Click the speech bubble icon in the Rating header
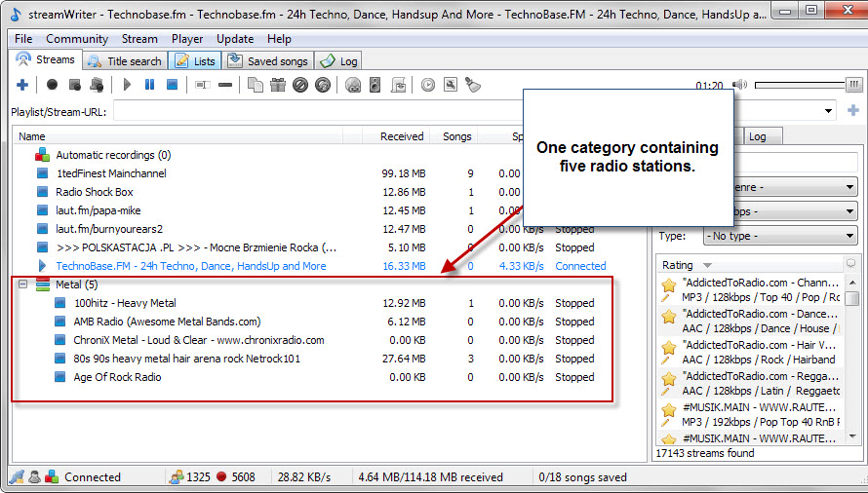 [x=850, y=263]
